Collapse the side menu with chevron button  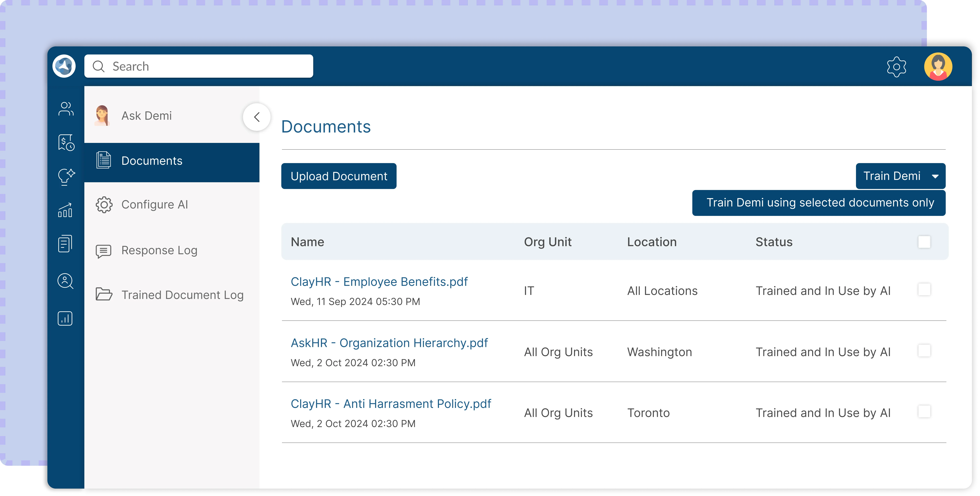(x=257, y=117)
